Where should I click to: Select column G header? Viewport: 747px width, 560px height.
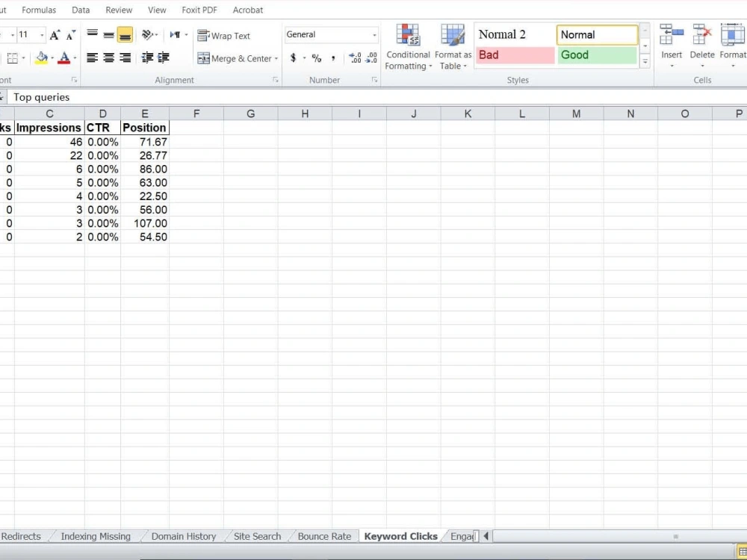(x=250, y=113)
